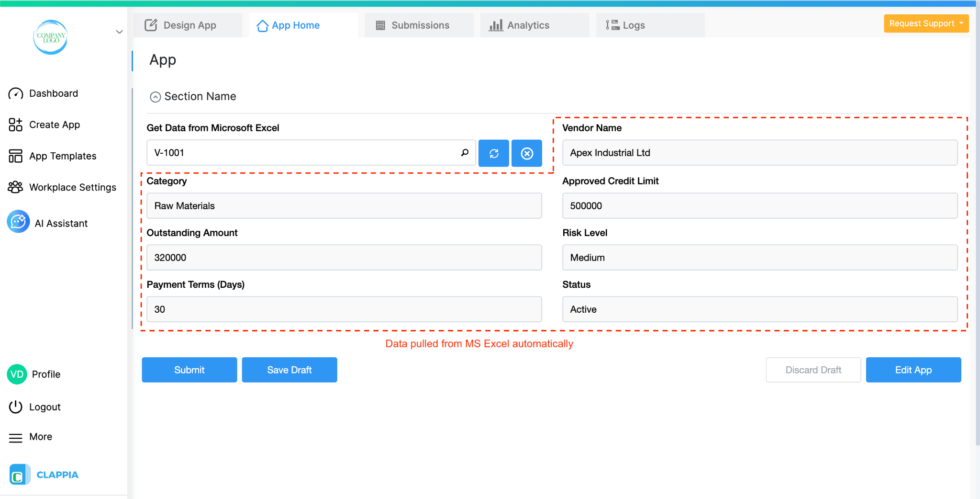The width and height of the screenshot is (980, 499).
Task: Open the AI Assistant
Action: tap(61, 222)
